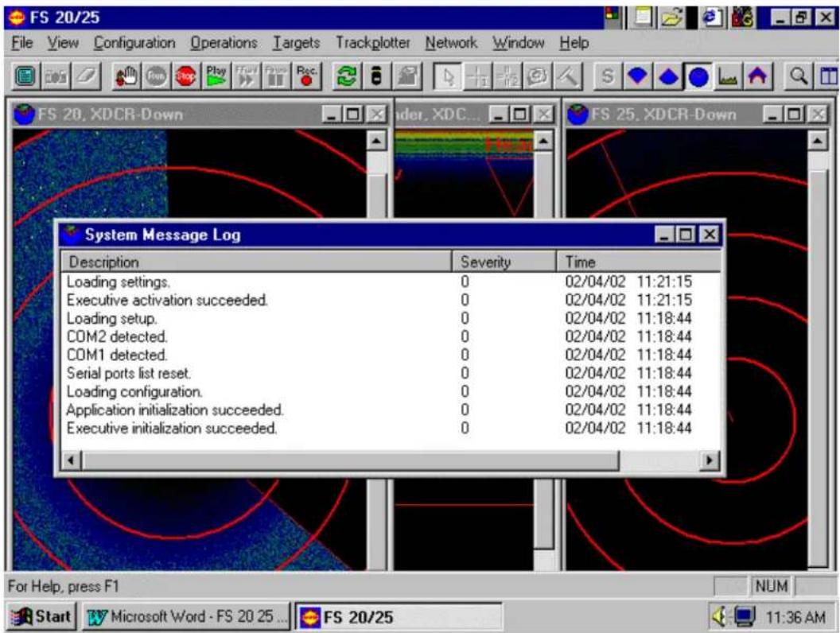The width and height of the screenshot is (840, 633).
Task: Start recording with the Rec. button
Action: point(307,76)
